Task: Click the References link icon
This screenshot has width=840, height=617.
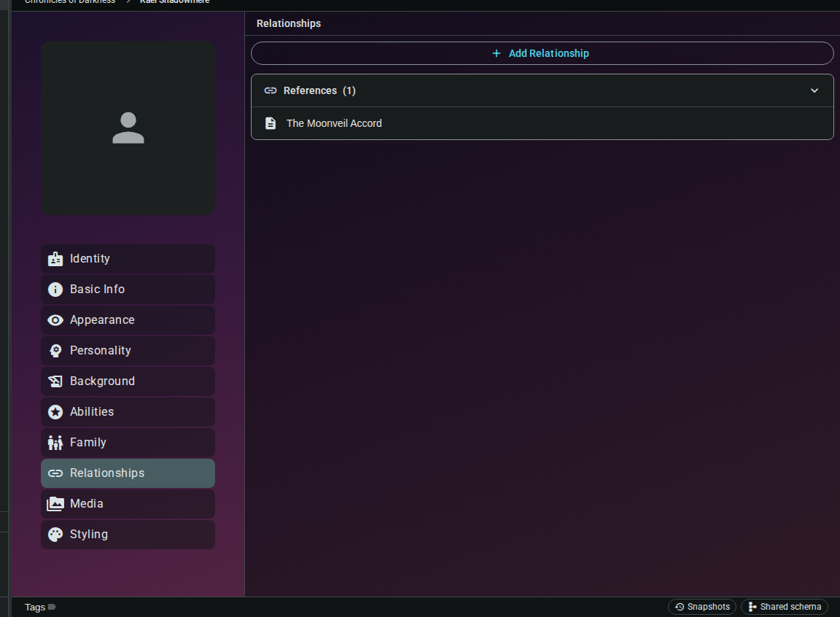Action: (x=271, y=90)
